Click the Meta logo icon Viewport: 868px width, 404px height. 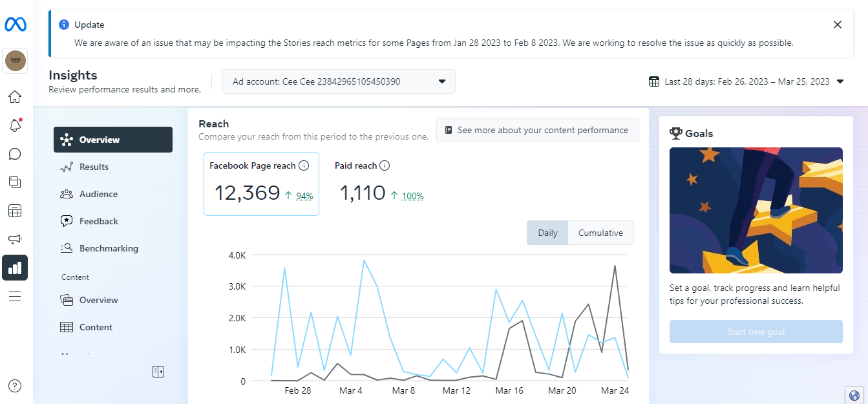pyautogui.click(x=15, y=25)
